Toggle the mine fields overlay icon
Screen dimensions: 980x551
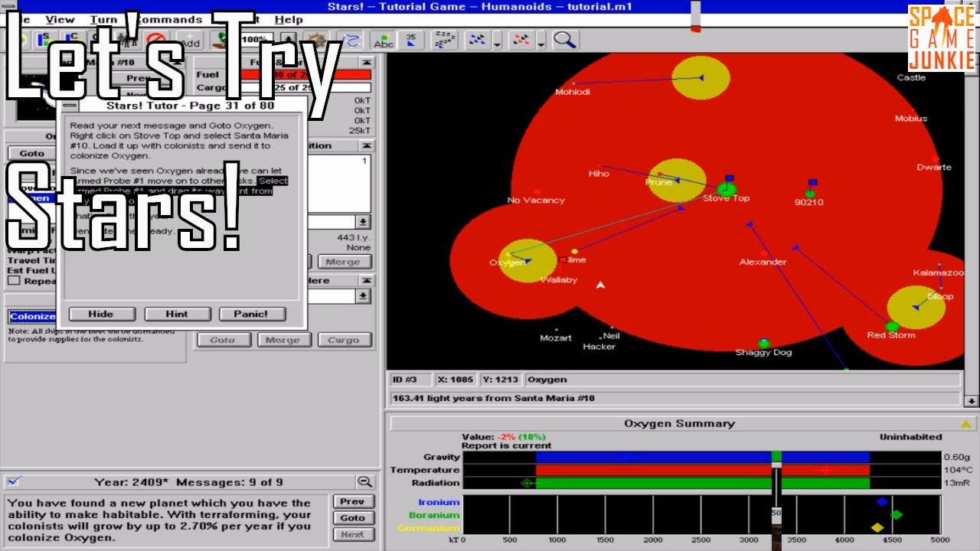pos(318,40)
